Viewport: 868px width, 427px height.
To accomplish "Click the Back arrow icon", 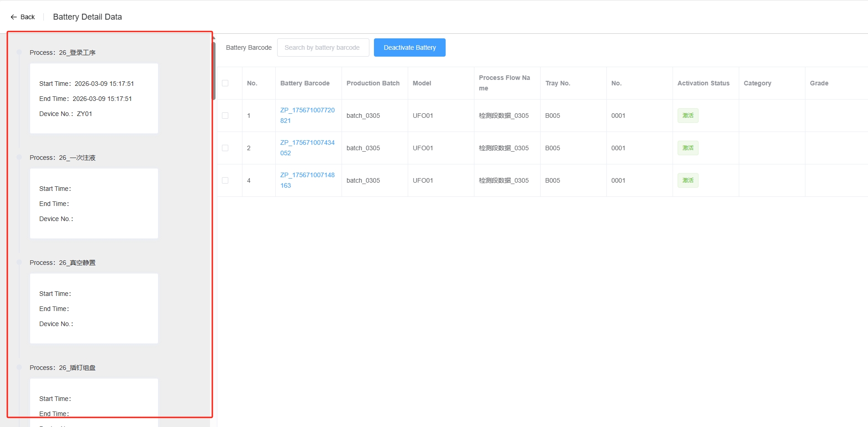I will (x=14, y=17).
